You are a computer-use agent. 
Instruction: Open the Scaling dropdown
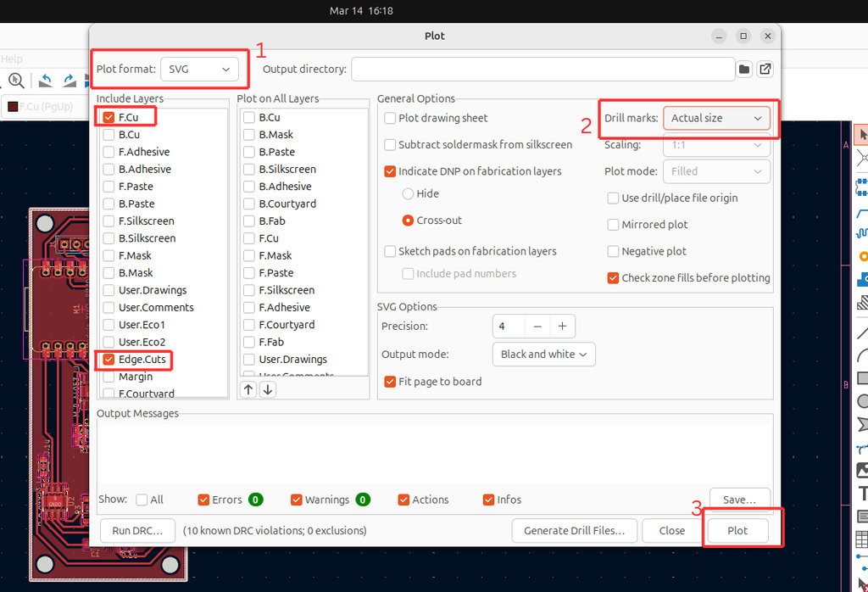coord(716,144)
